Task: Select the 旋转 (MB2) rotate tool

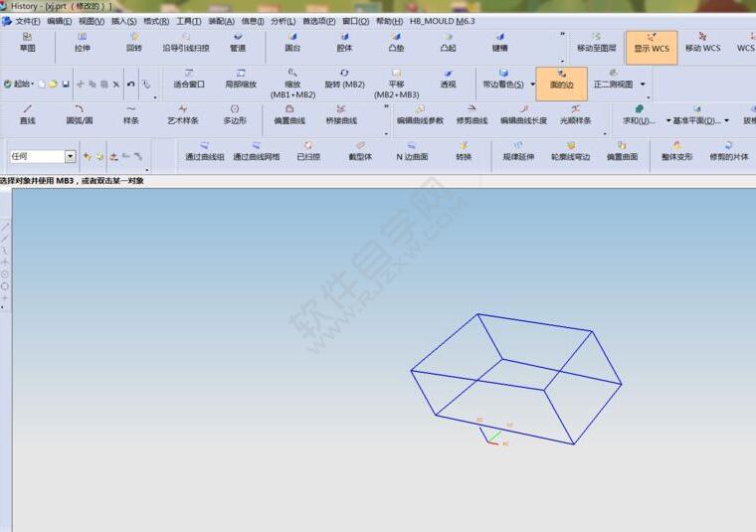Action: point(344,79)
